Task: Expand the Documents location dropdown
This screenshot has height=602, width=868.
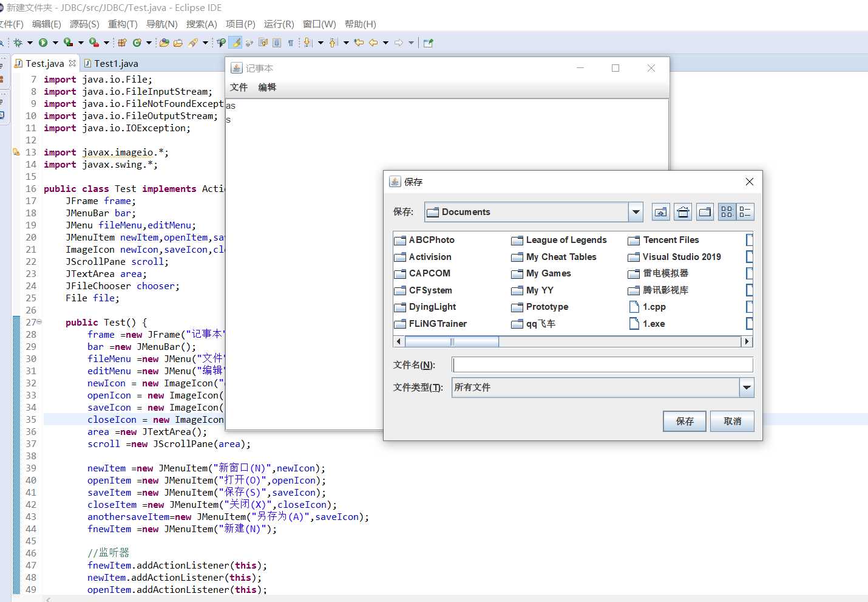Action: 636,212
